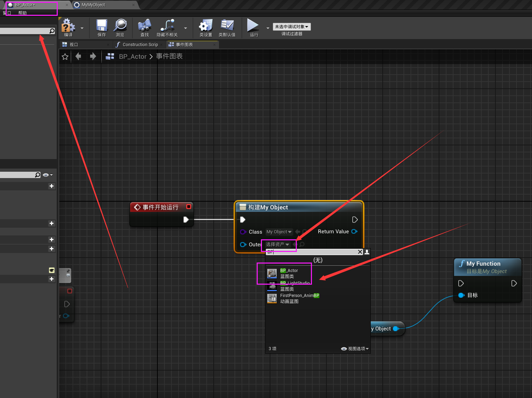Screen dimensions: 532x398
Task: Click the Return Value output pin
Action: click(354, 232)
